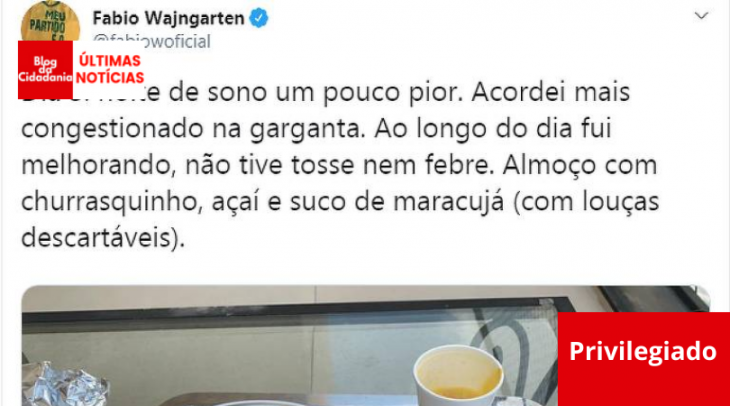730x406 pixels.
Task: Click the word maracujá in the tweet
Action: [449, 202]
